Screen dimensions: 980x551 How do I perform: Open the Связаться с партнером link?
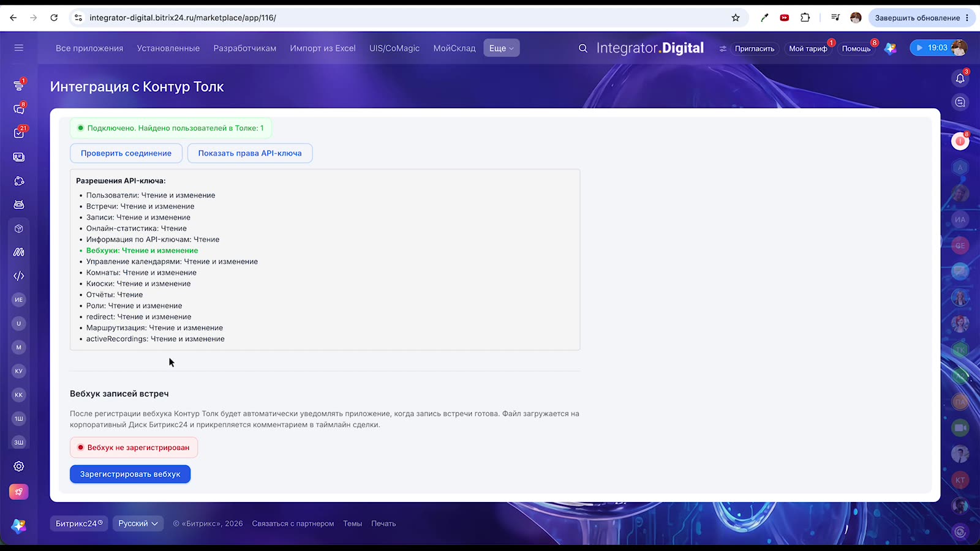pyautogui.click(x=293, y=523)
